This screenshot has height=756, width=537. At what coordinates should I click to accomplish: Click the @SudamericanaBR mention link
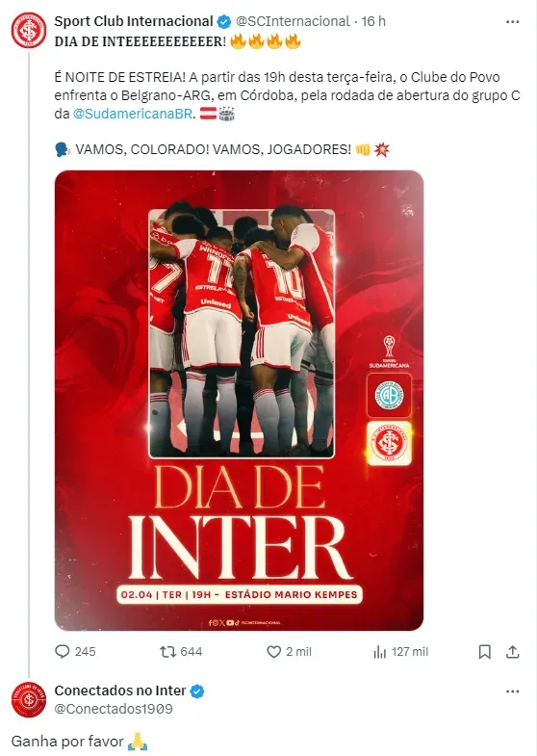[x=133, y=114]
